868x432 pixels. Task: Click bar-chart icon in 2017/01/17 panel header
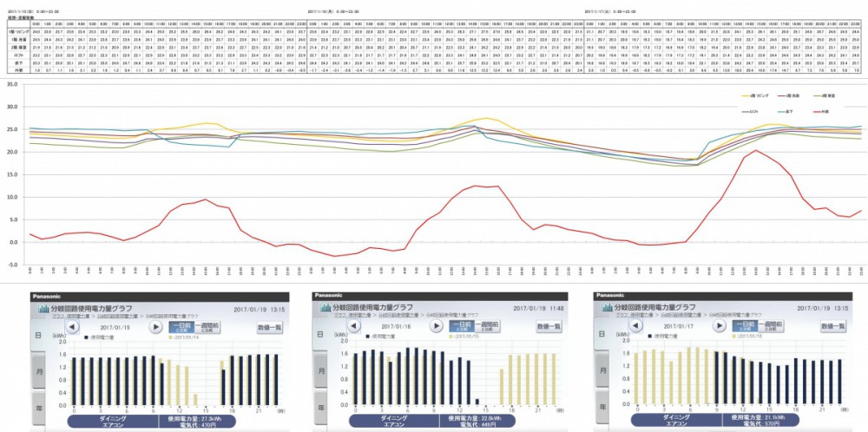[606, 308]
